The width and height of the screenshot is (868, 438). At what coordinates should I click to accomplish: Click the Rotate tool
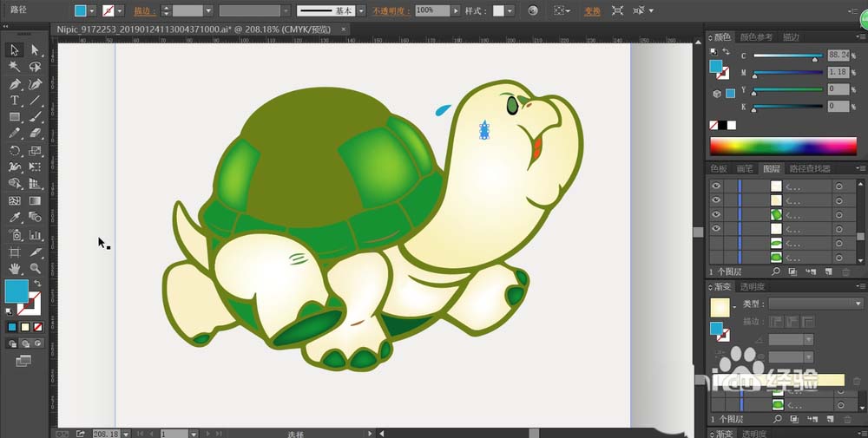(x=15, y=151)
